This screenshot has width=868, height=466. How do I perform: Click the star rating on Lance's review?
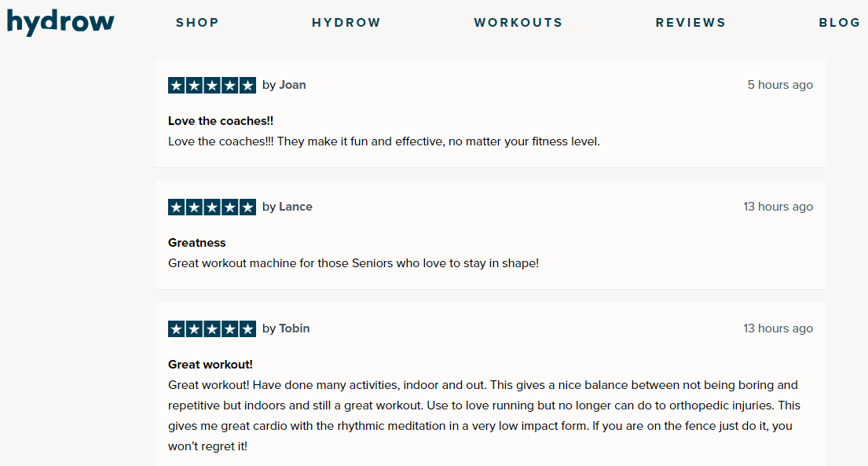(x=212, y=207)
